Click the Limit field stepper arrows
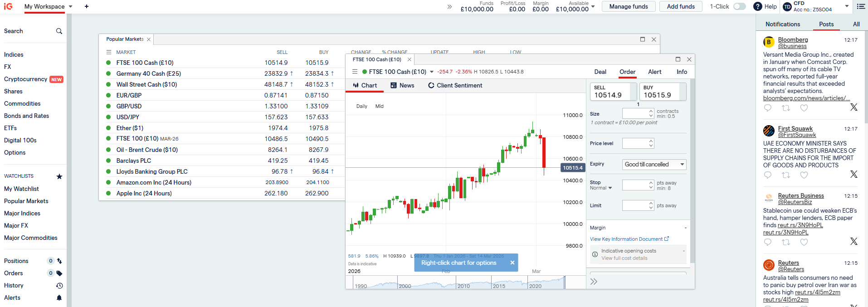The width and height of the screenshot is (868, 307). click(651, 205)
